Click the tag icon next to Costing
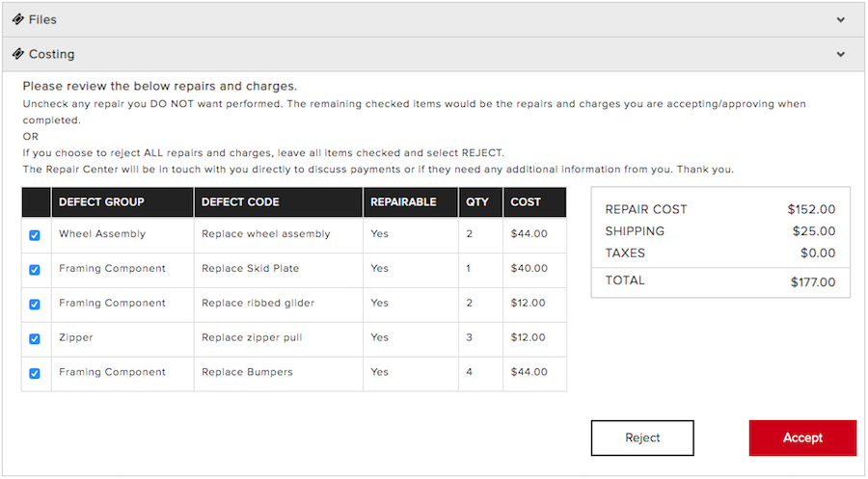 pos(17,54)
